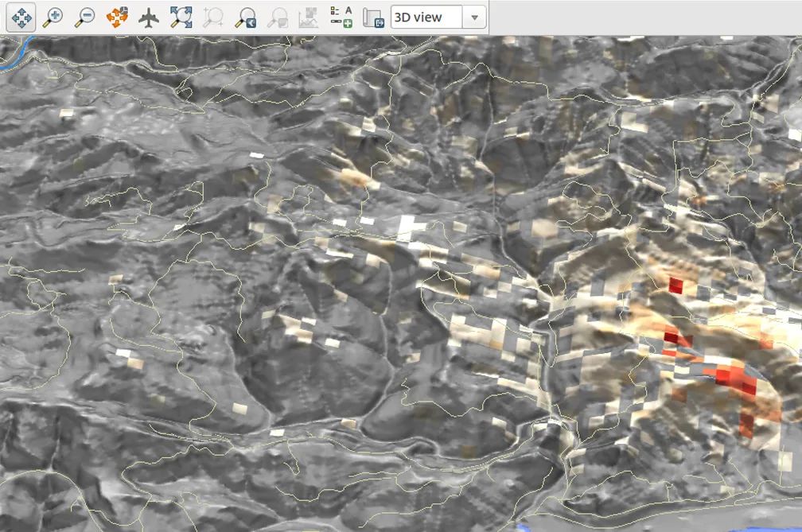Click the greyed-out analyze map icon
The width and height of the screenshot is (802, 532).
coord(308,17)
